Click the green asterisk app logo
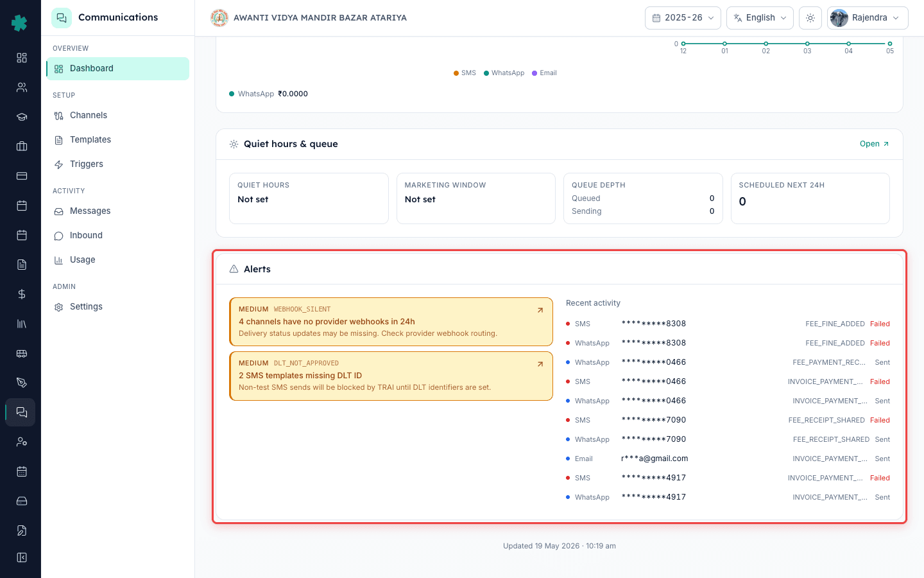Image resolution: width=924 pixels, height=578 pixels. click(19, 23)
